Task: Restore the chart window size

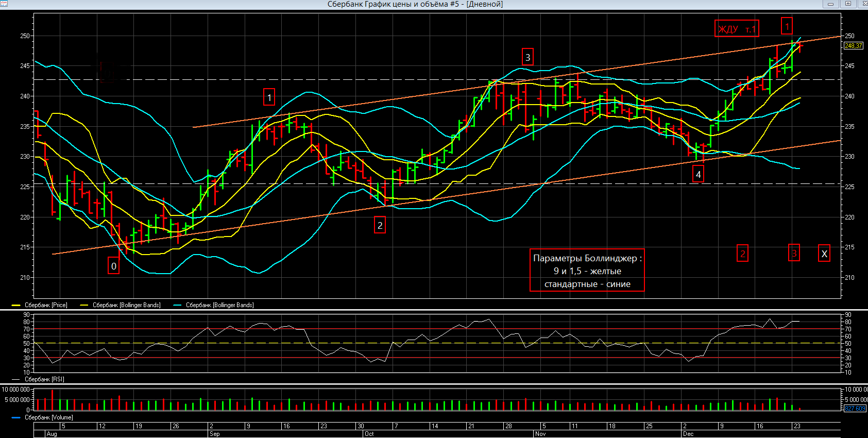Action: point(848,4)
